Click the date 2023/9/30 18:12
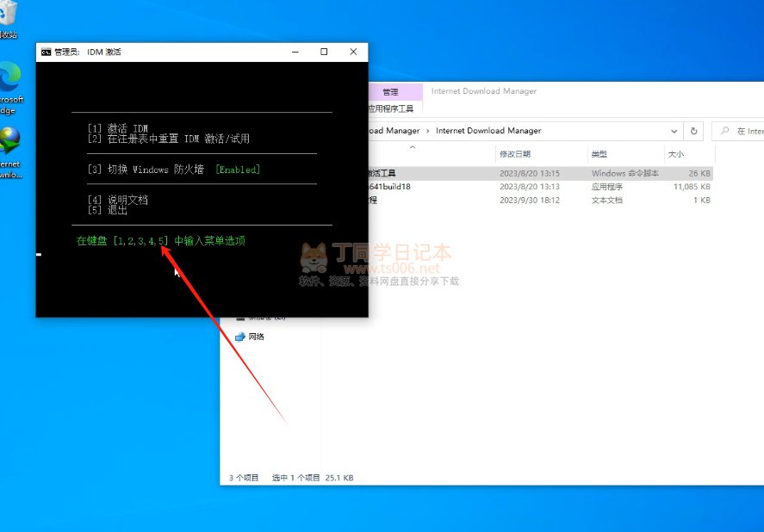Image resolution: width=764 pixels, height=532 pixels. point(530,201)
